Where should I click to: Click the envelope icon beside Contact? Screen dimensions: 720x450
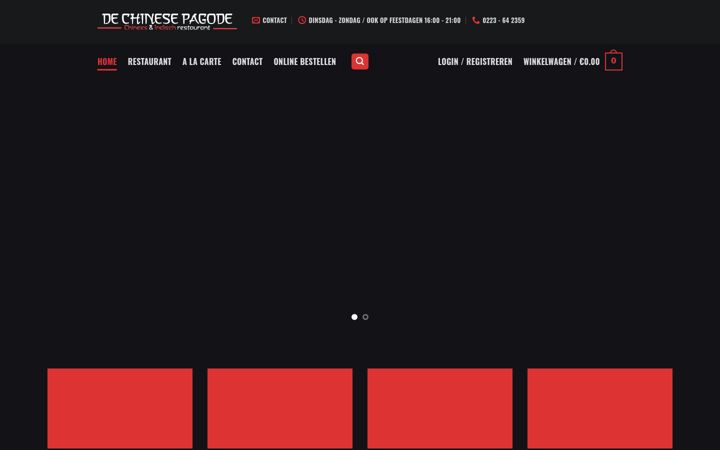point(256,20)
